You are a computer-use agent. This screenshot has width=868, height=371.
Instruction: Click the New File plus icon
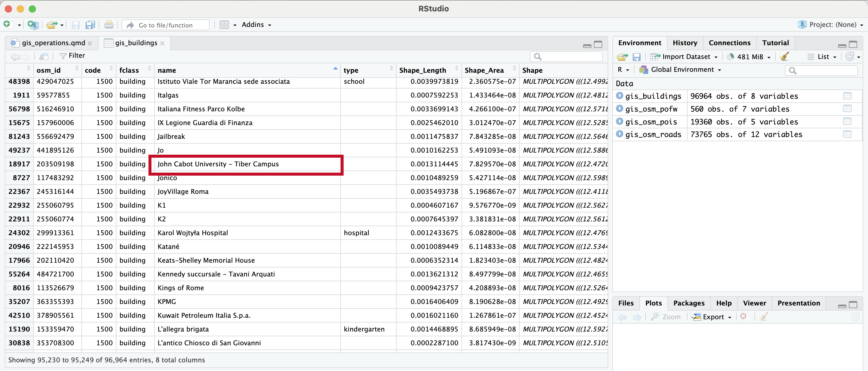(7, 25)
